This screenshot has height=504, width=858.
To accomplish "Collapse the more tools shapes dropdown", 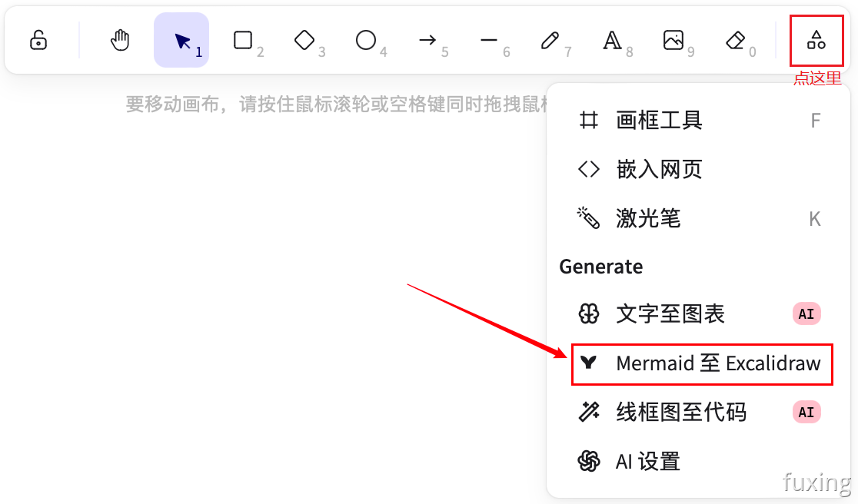I will coord(816,40).
